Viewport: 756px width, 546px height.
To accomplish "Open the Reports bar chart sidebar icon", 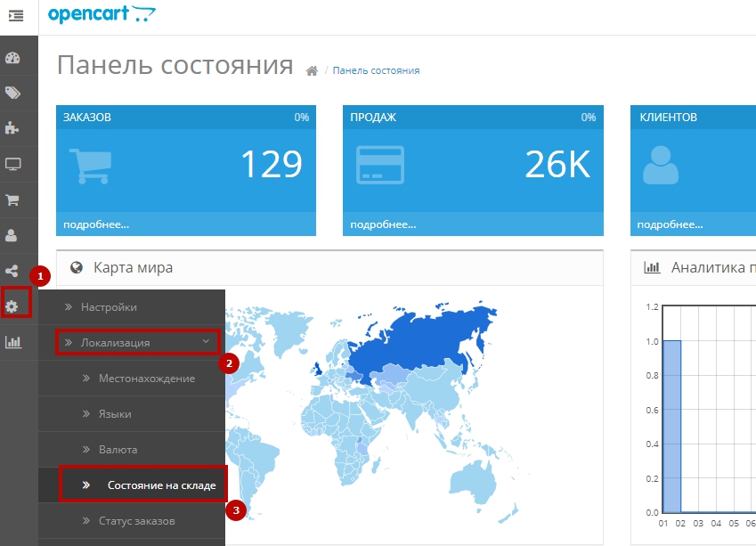I will click(12, 342).
